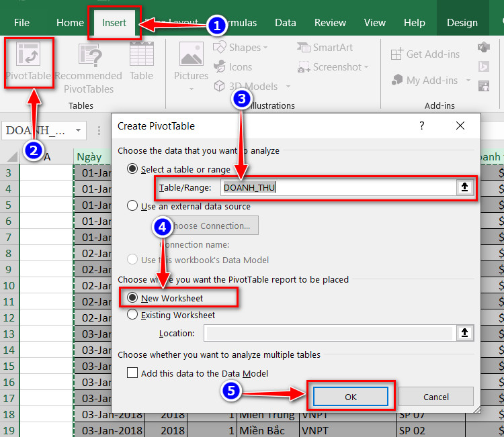
Task: Switch to the Home tab
Action: [70, 22]
